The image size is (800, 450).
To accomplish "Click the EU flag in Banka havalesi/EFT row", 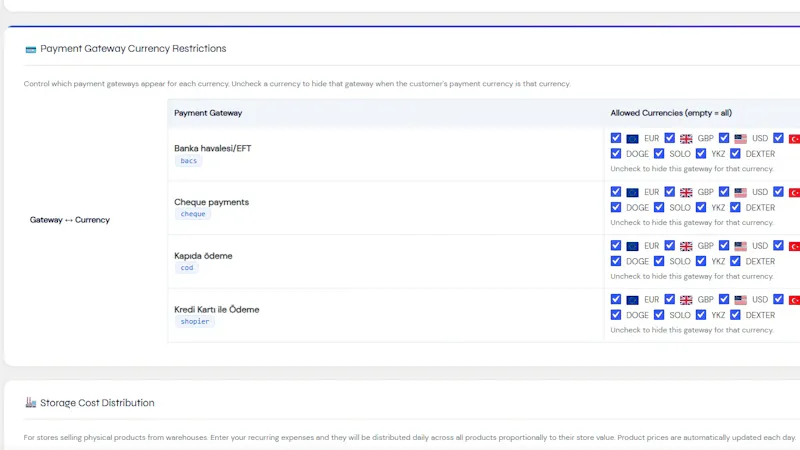I will [x=632, y=139].
